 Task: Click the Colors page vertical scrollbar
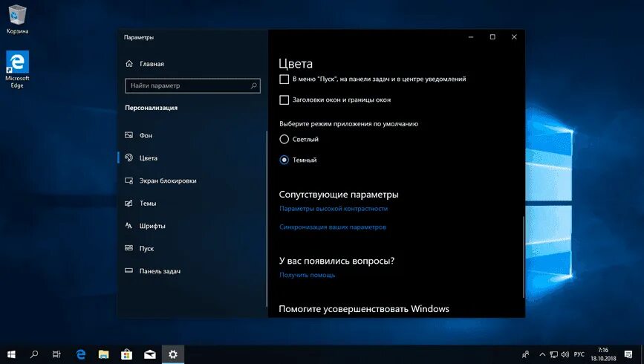[524, 257]
